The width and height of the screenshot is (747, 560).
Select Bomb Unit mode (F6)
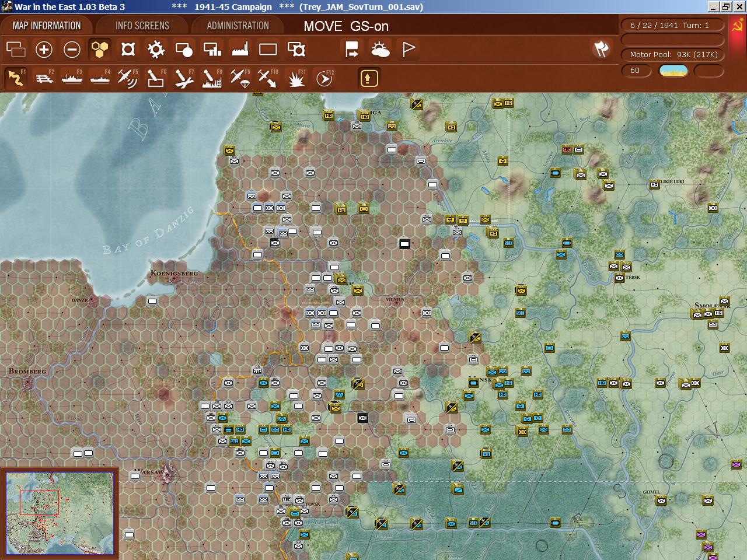(x=156, y=78)
